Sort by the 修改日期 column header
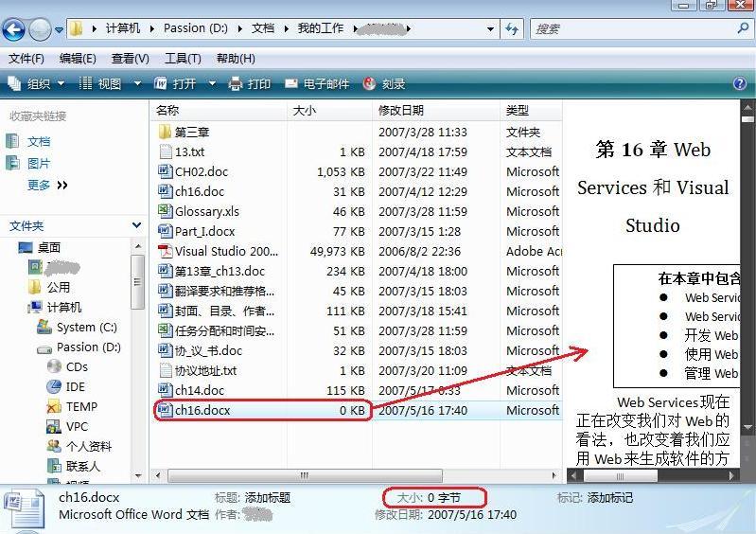 click(x=436, y=111)
